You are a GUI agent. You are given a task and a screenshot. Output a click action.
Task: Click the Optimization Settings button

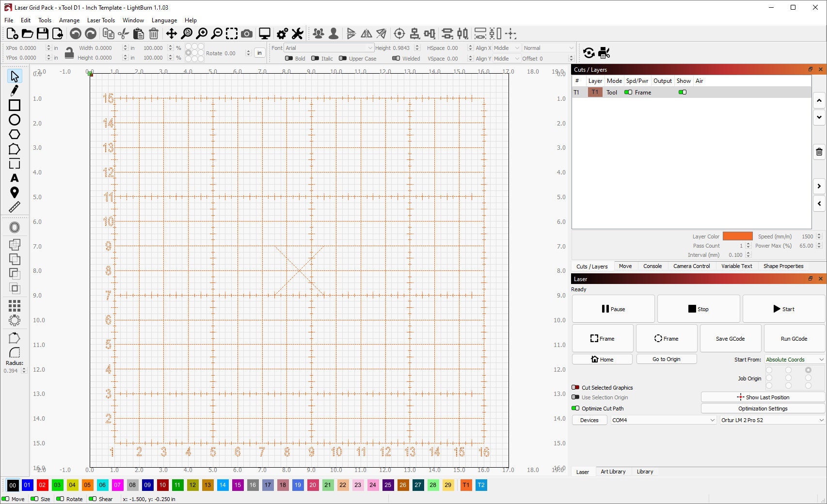[763, 408]
